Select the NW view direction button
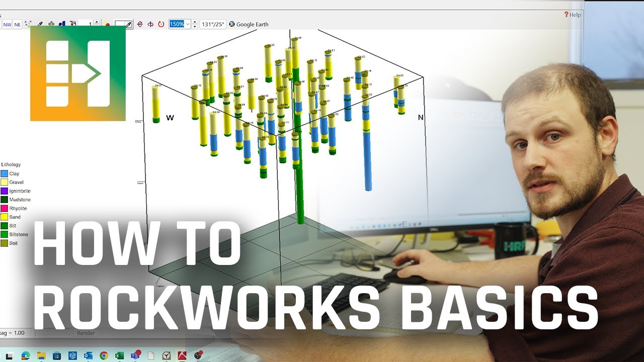This screenshot has width=644, height=362. pos(8,24)
